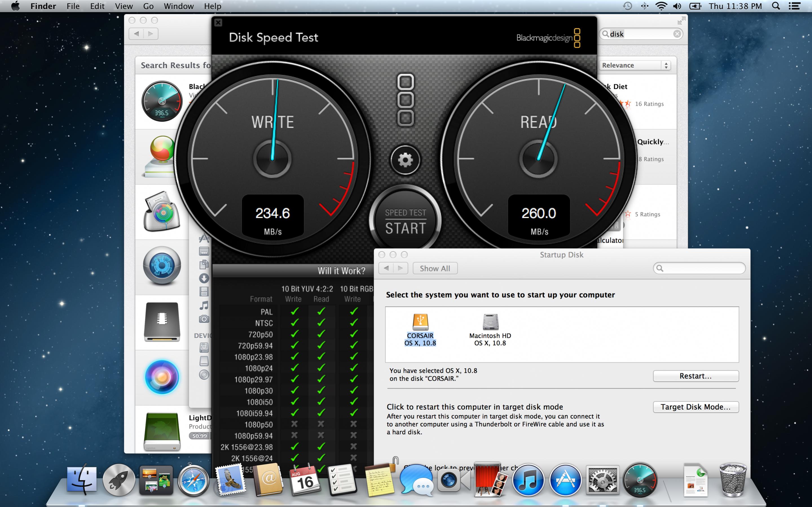
Task: Open the black memory chip drive app icon
Action: 162,322
